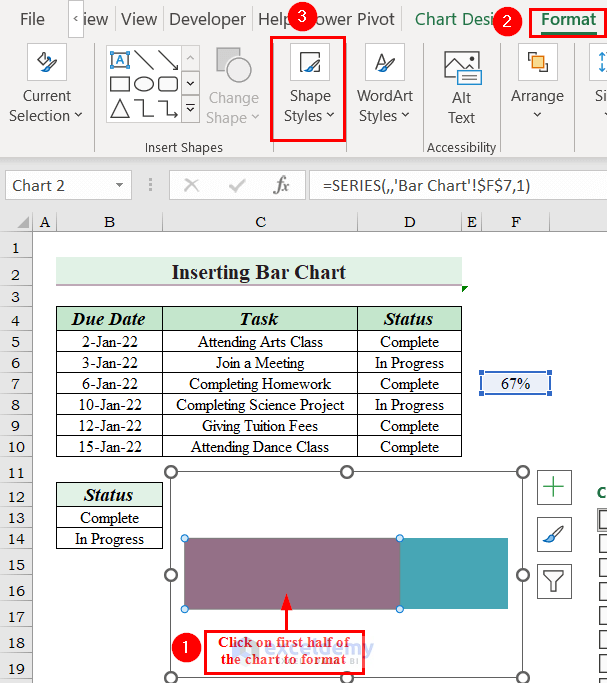Image resolution: width=607 pixels, height=683 pixels.
Task: Open the File tab
Action: point(32,19)
